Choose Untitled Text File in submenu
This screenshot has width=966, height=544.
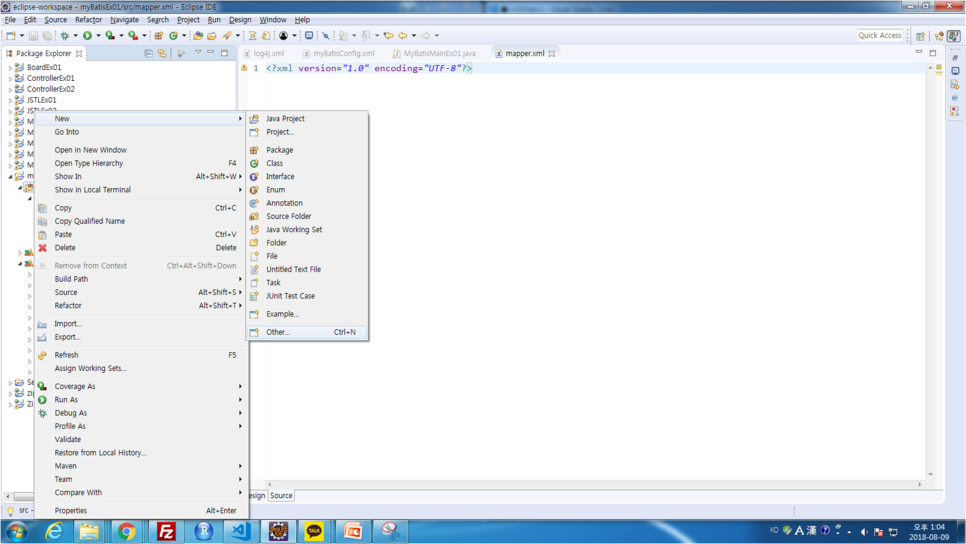click(x=307, y=269)
